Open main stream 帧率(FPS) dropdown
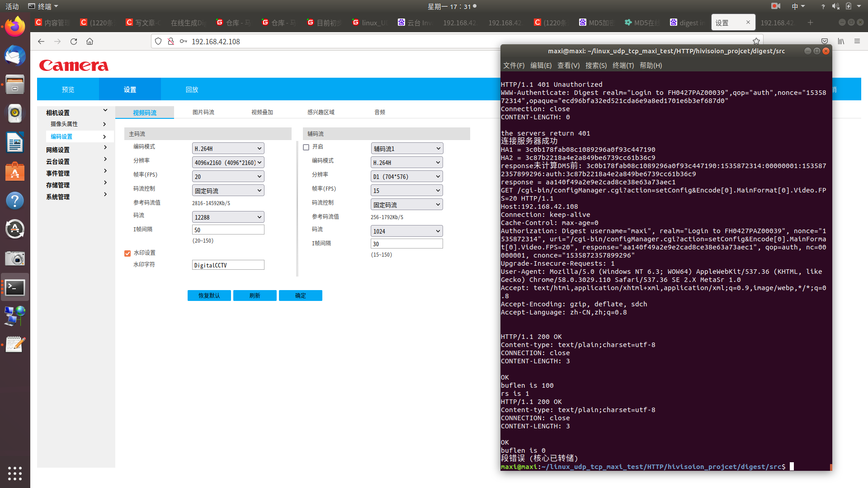 click(228, 177)
